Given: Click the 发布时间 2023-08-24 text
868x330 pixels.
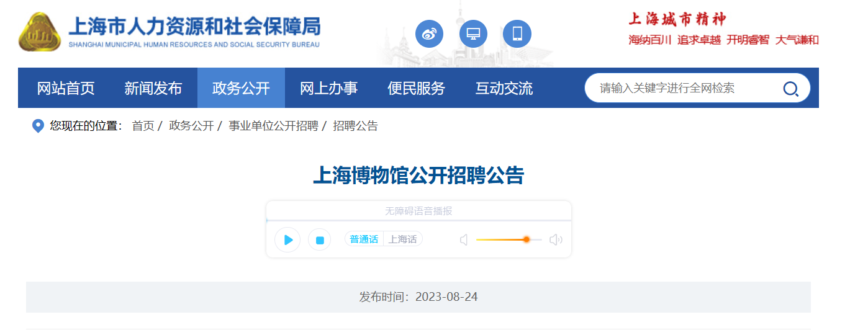Looking at the screenshot, I should (418, 297).
